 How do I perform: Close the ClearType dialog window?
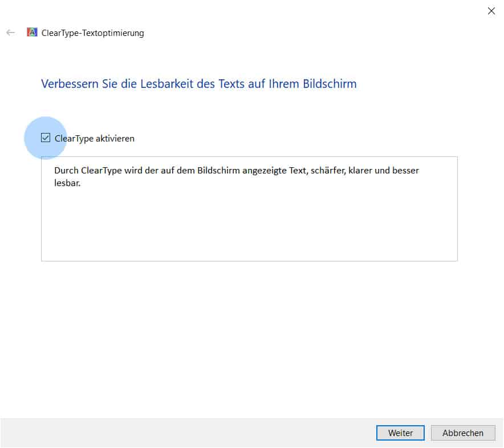(x=491, y=11)
